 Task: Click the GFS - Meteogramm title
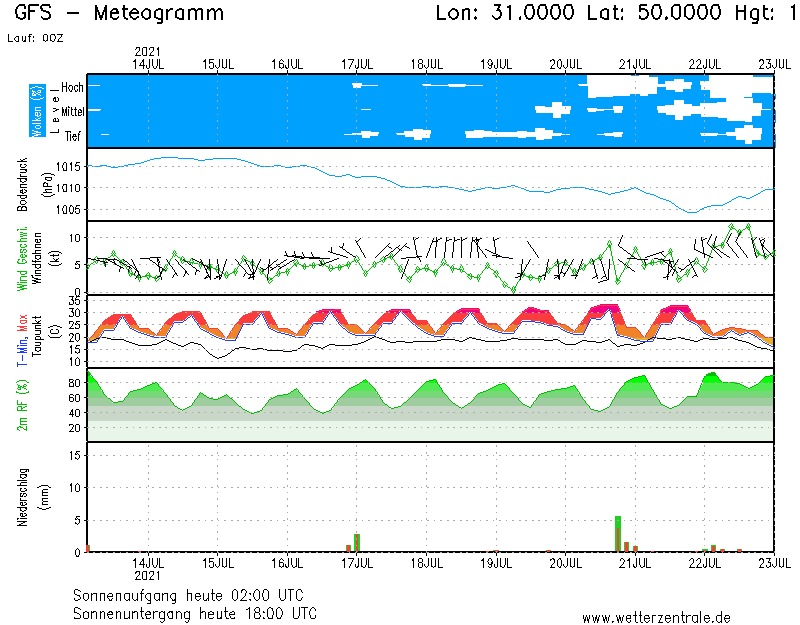pos(120,14)
